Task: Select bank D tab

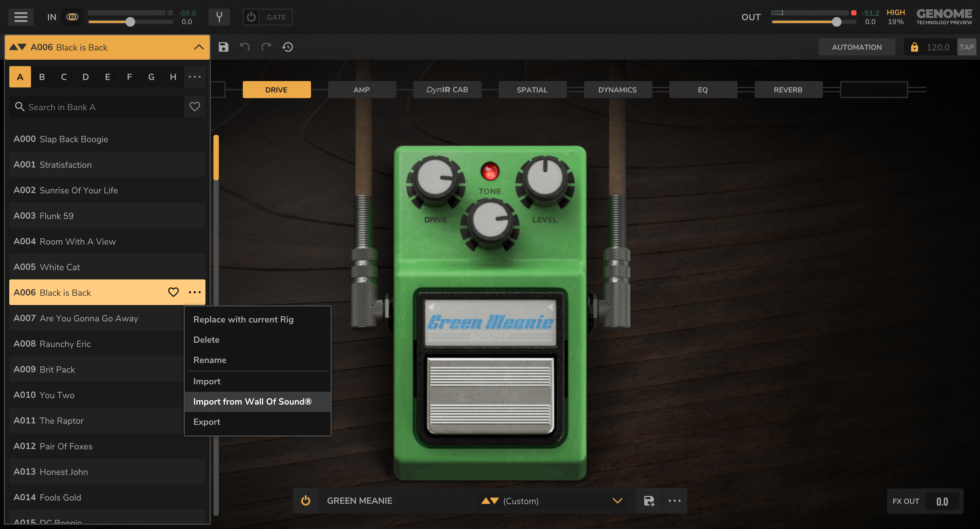Action: tap(86, 77)
